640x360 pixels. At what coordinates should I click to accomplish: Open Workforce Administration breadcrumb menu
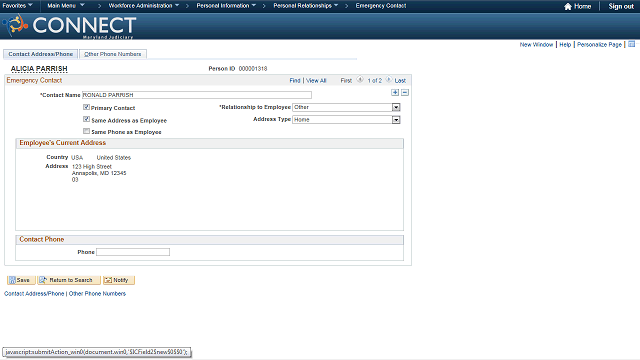pyautogui.click(x=144, y=6)
